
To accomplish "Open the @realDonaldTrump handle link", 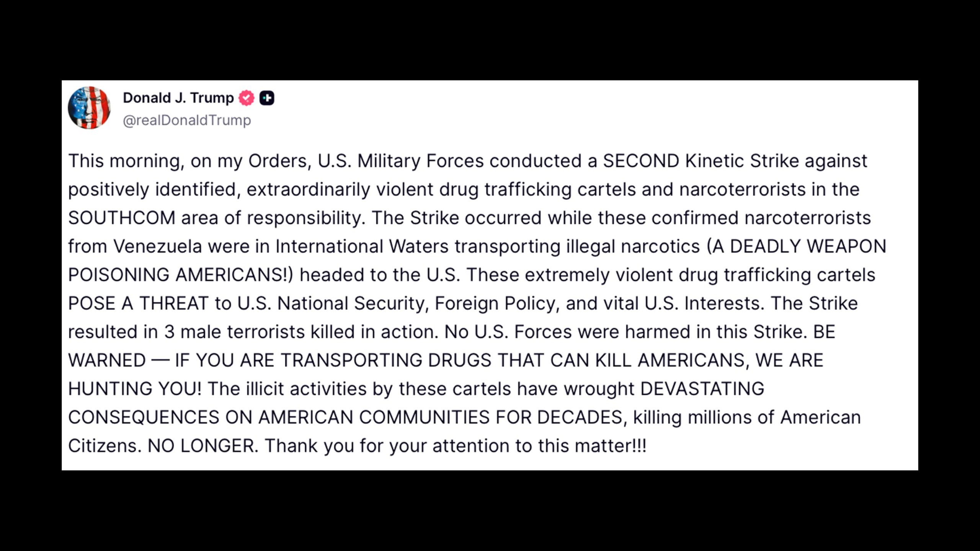I will (187, 120).
